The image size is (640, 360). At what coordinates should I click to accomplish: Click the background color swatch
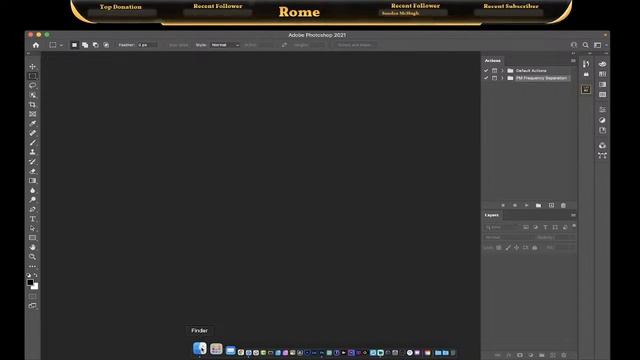(x=35, y=287)
